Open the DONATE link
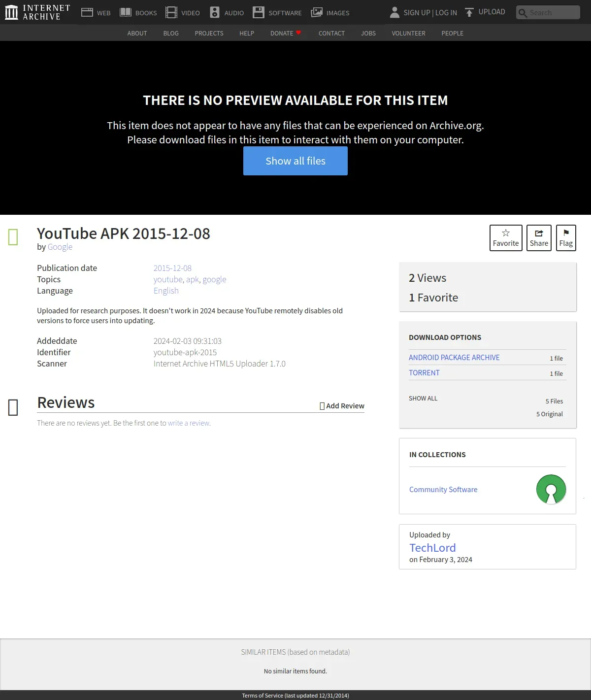591x700 pixels. [282, 33]
